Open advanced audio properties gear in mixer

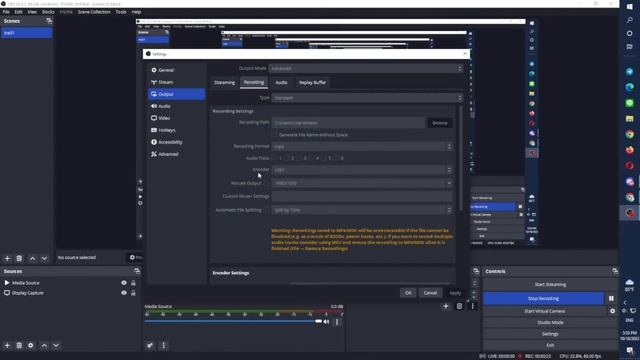click(x=150, y=345)
